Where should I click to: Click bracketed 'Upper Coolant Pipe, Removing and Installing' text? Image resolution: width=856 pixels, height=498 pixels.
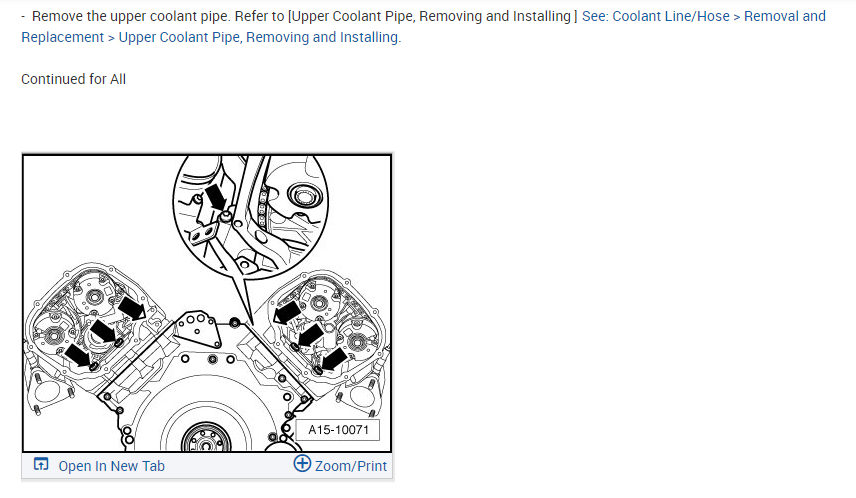432,16
